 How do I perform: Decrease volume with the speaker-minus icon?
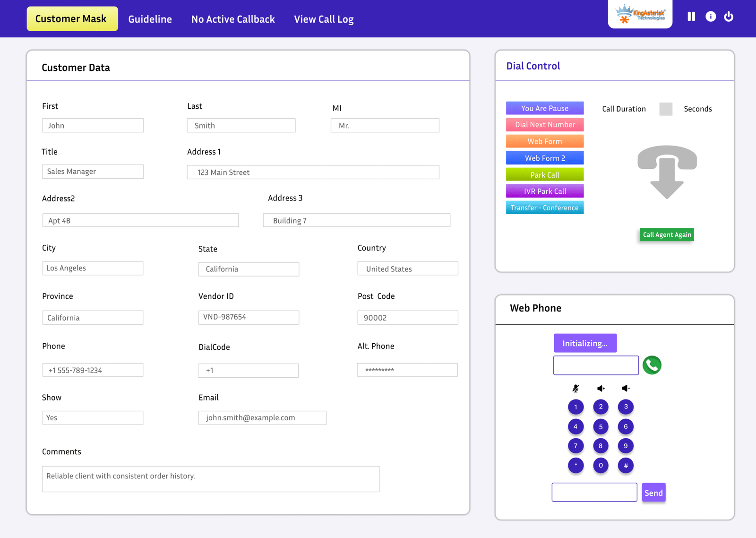point(626,388)
